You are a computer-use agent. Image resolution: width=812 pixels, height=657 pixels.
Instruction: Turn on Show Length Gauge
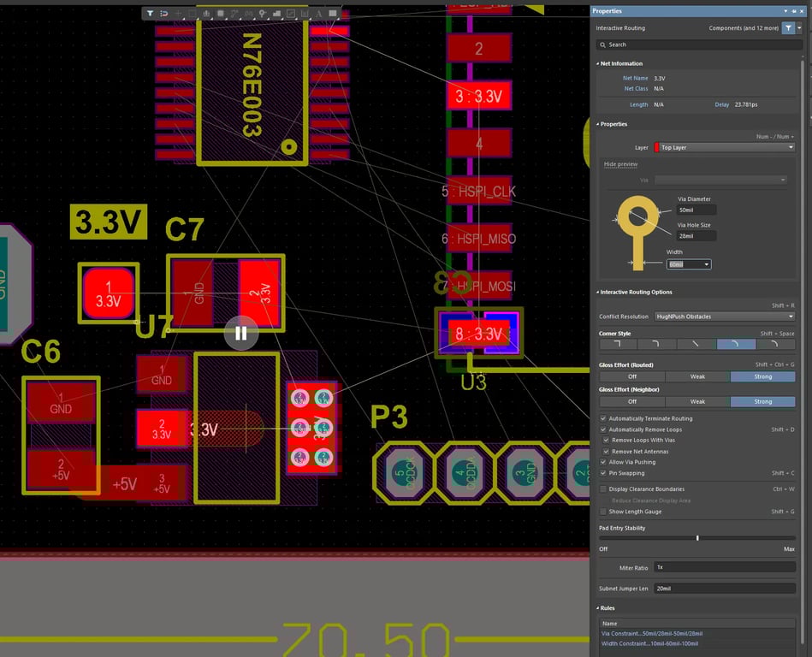click(x=604, y=512)
